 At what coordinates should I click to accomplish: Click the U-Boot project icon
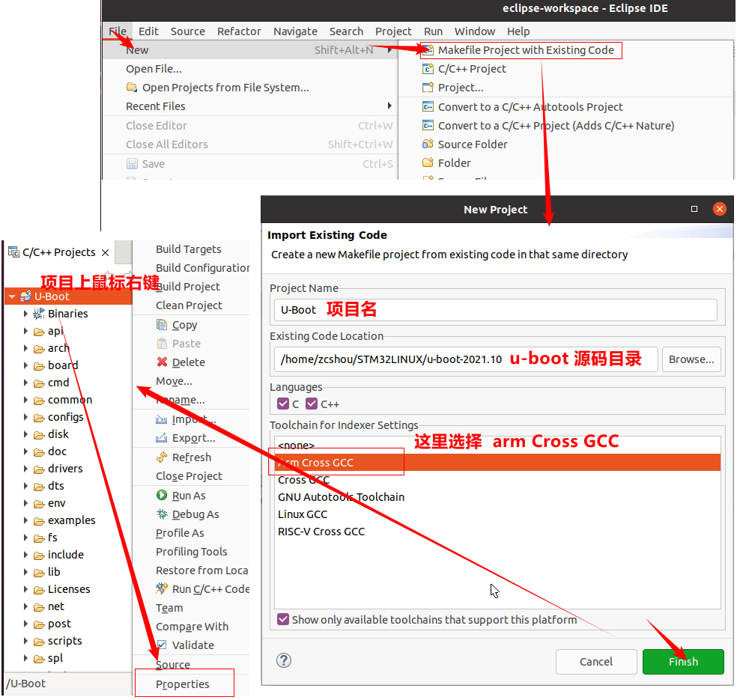pyautogui.click(x=26, y=296)
